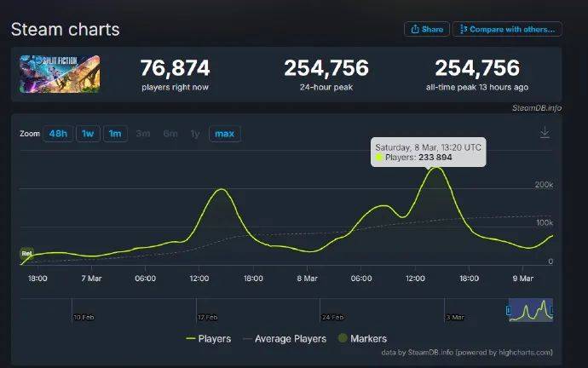Screen dimensions: 588x368
Task: Toggle the Average Players legend entry
Action: click(285, 339)
